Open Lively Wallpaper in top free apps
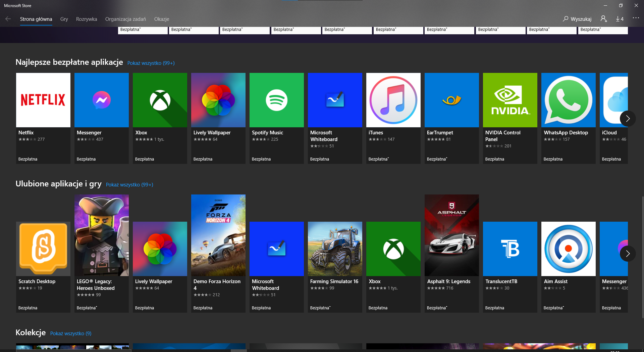This screenshot has width=644, height=352. 218,118
